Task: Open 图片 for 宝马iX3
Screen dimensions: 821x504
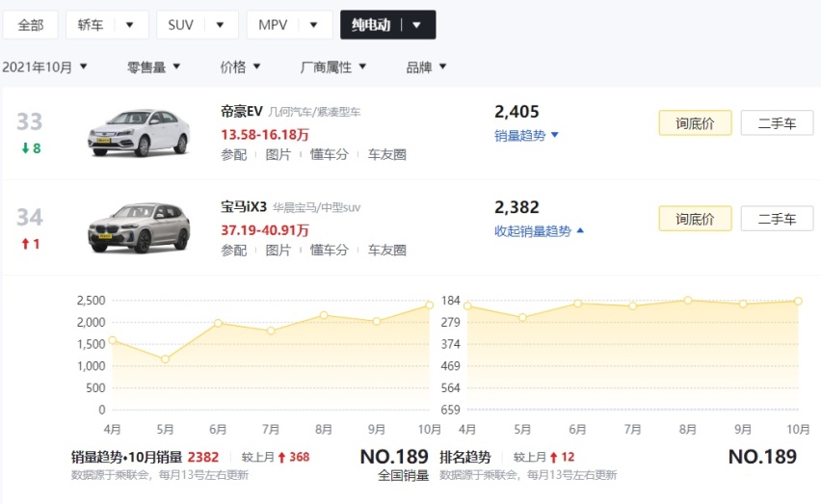Action: click(278, 251)
